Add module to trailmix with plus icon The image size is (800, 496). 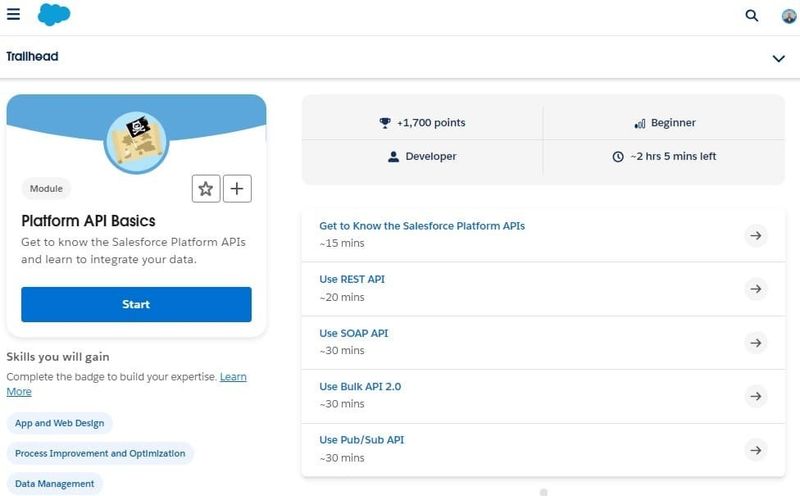237,189
